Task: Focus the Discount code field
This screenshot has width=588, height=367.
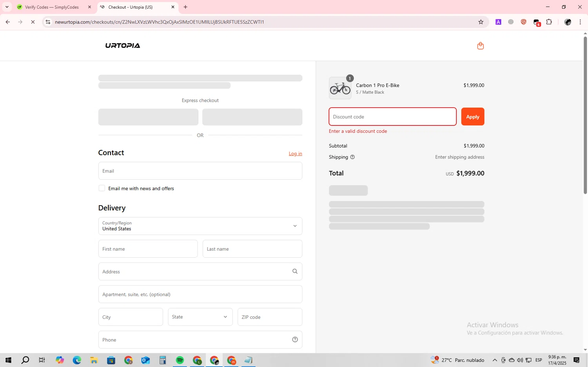Action: [x=392, y=117]
